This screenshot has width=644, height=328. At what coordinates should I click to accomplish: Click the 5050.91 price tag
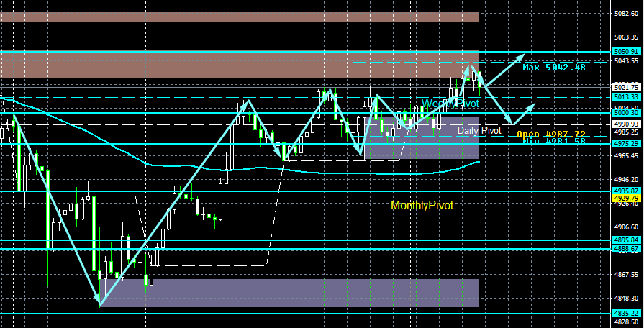pos(627,52)
